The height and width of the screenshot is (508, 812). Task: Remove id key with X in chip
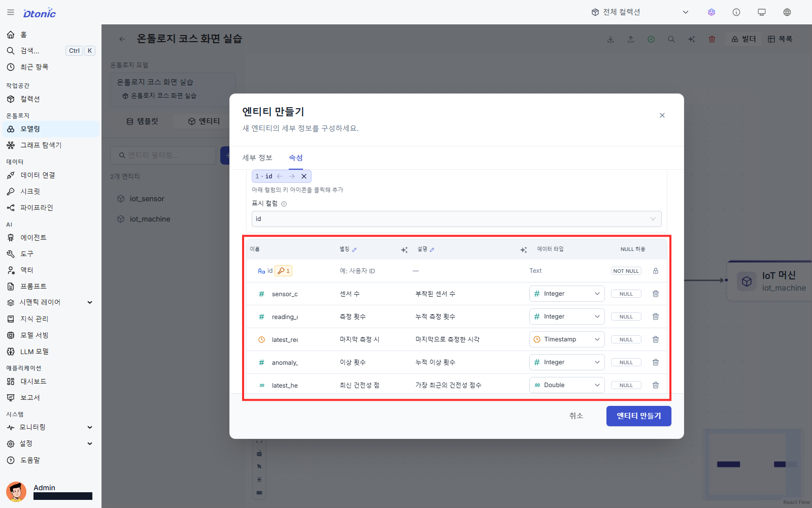[x=304, y=176]
